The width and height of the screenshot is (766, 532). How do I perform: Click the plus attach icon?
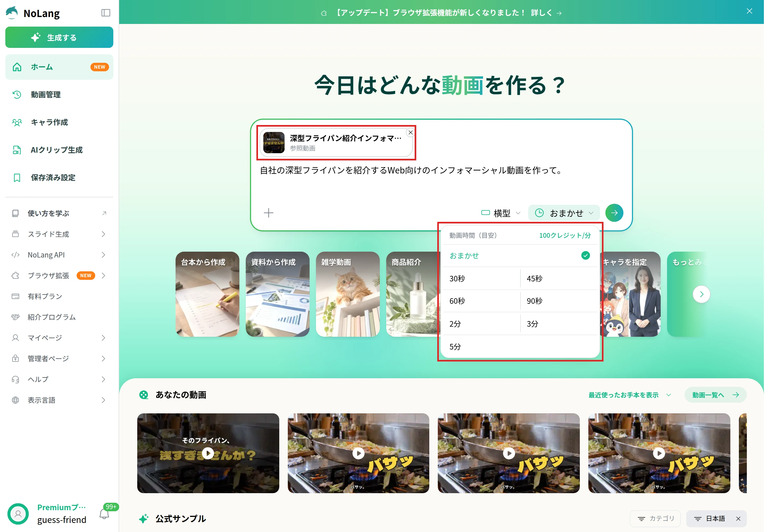pyautogui.click(x=269, y=213)
